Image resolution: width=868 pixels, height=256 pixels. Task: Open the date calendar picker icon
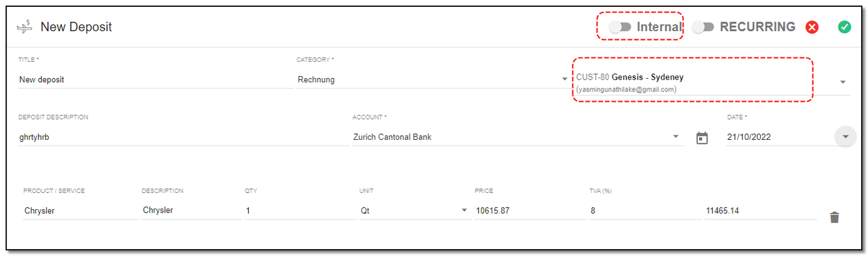[x=703, y=138]
